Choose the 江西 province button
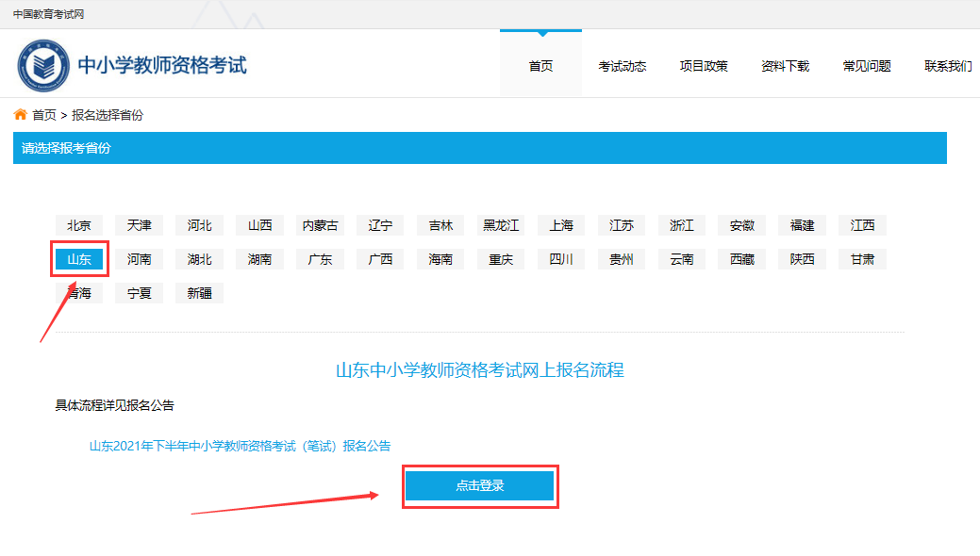Image resolution: width=980 pixels, height=556 pixels. [862, 225]
